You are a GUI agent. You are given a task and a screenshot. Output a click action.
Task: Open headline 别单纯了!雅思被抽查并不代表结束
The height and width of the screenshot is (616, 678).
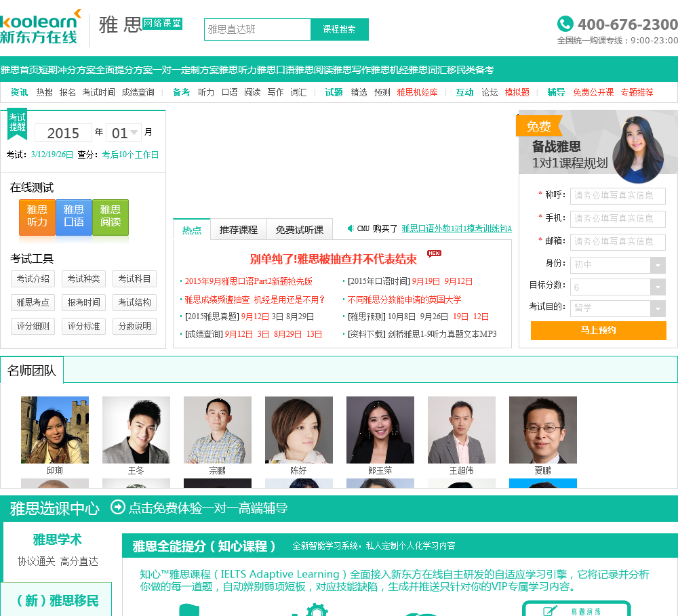pyautogui.click(x=333, y=259)
